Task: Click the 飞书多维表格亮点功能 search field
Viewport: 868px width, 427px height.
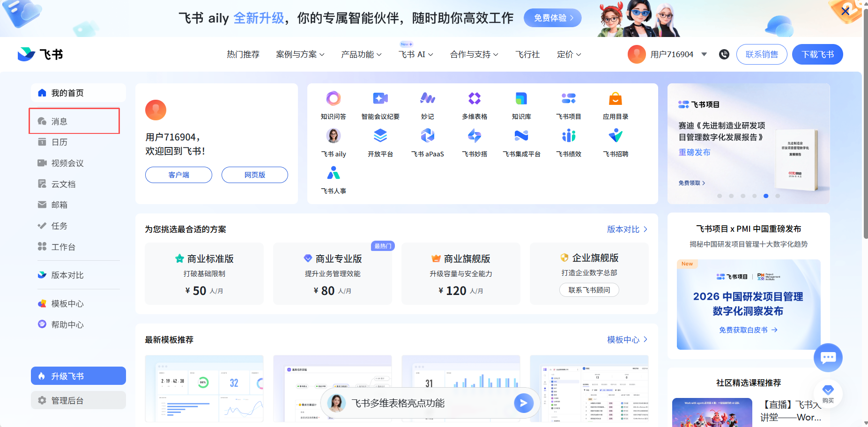Action: (x=431, y=403)
